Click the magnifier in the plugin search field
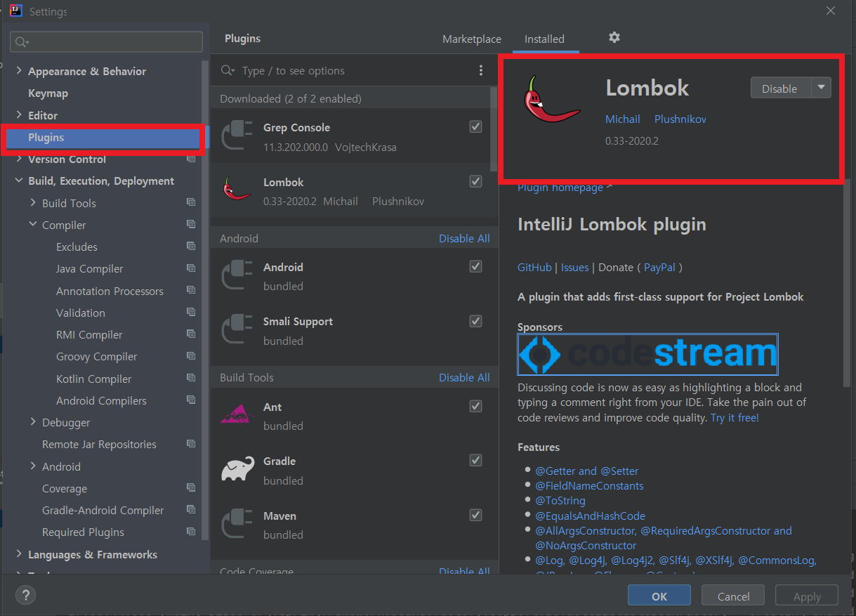Screen dimensions: 856x616 (227, 70)
